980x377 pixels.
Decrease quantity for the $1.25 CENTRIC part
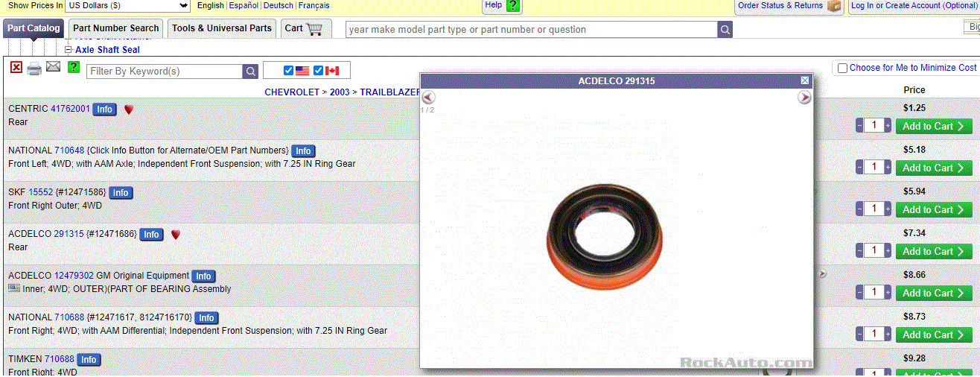pyautogui.click(x=859, y=126)
